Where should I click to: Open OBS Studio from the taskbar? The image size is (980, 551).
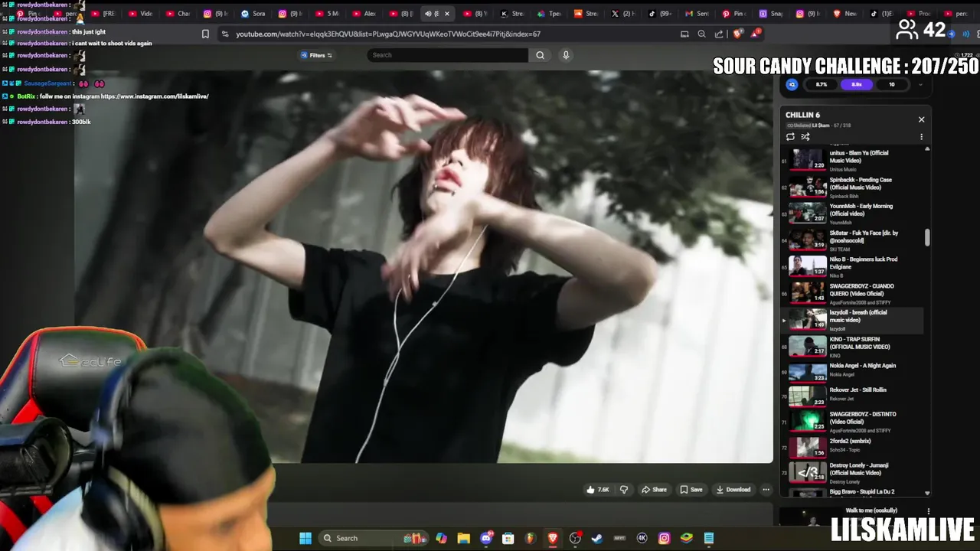coord(575,538)
